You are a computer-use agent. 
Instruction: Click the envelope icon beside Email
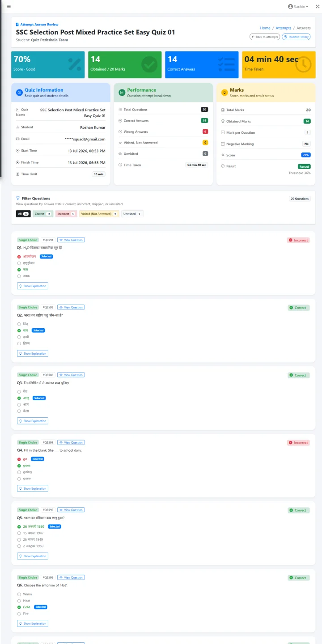click(x=17, y=139)
